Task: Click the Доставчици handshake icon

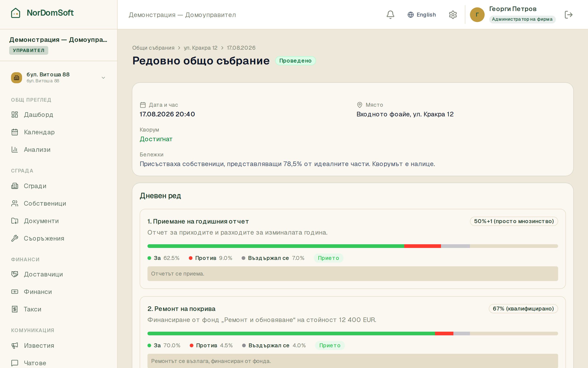Action: coord(14,274)
